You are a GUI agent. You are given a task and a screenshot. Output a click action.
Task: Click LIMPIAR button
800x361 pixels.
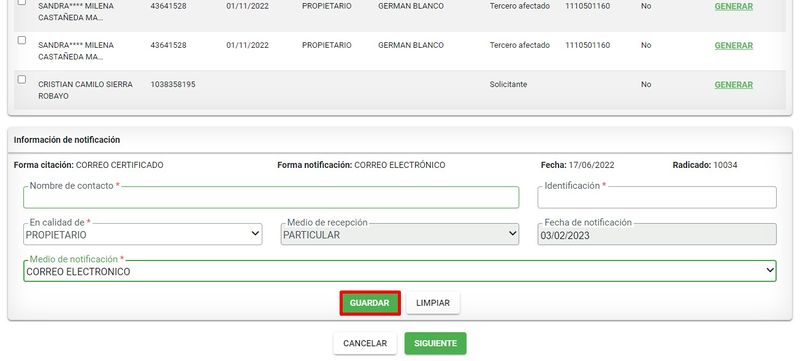433,303
